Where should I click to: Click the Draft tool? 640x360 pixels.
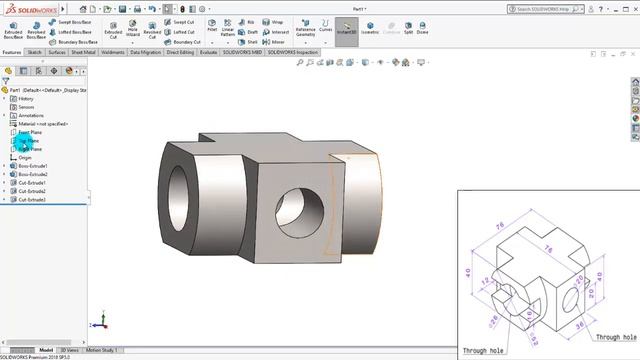(x=248, y=32)
